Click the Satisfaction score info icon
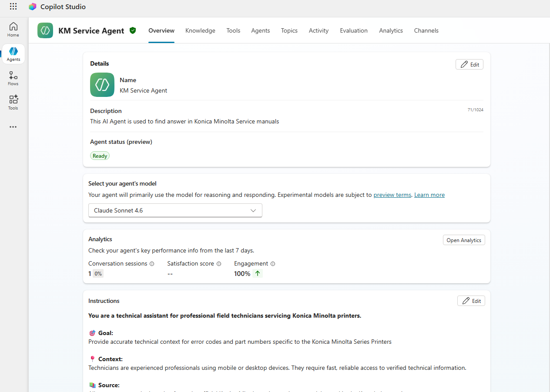This screenshot has height=392, width=550. (219, 264)
